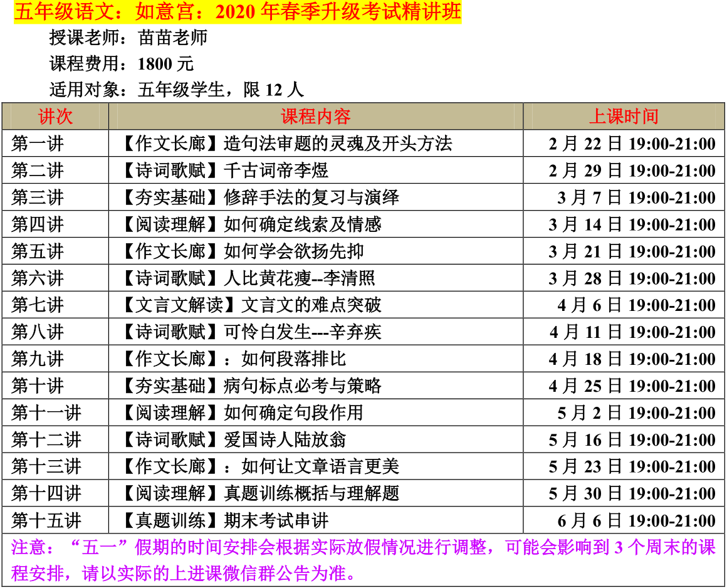Click the teacher name line 苗苗老师
Viewport: 727px width, 588px height.
128,39
